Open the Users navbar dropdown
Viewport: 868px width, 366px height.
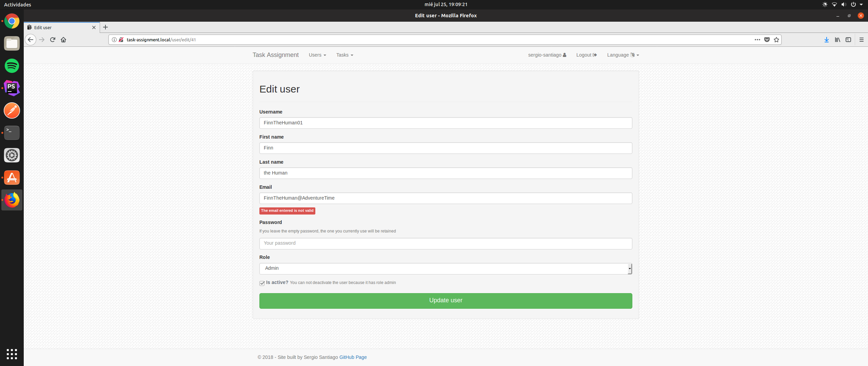click(317, 55)
